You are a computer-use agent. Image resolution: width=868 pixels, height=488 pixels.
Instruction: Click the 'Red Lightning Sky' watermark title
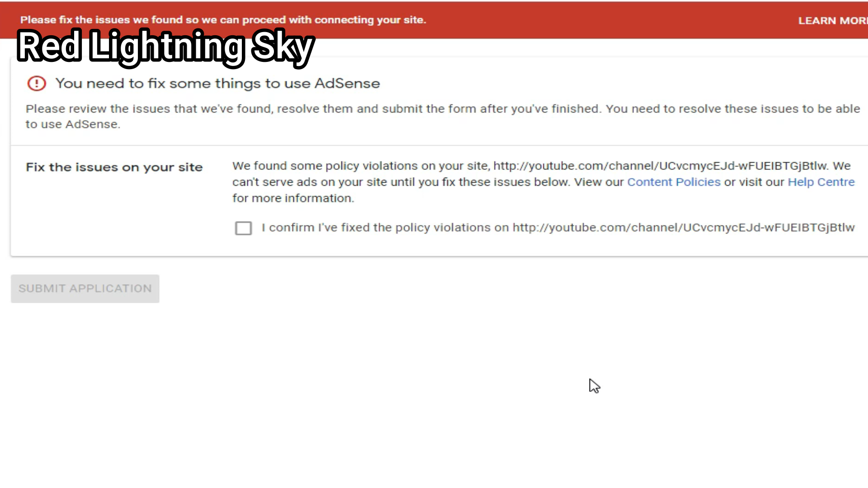pyautogui.click(x=165, y=47)
